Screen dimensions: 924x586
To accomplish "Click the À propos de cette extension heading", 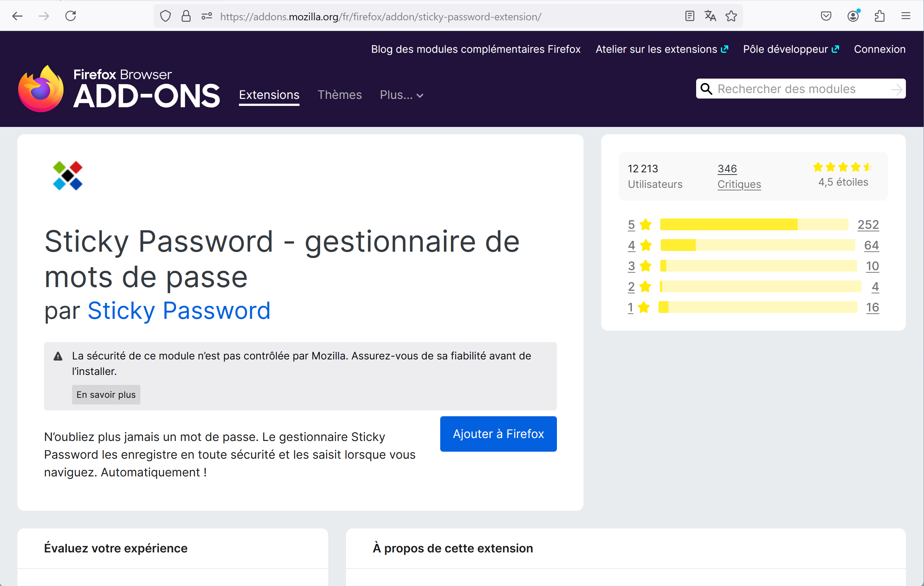I will click(x=453, y=548).
